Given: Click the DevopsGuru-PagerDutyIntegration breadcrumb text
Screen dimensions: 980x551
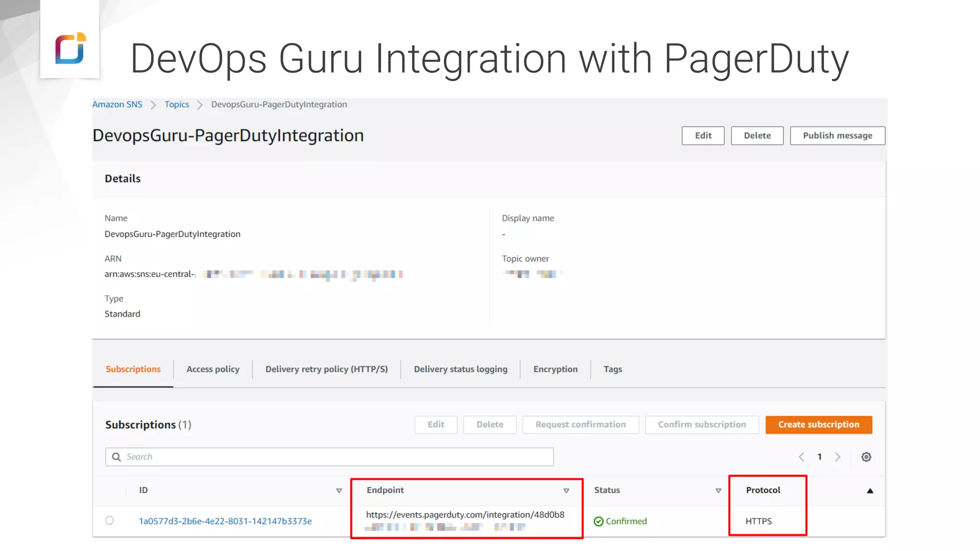Looking at the screenshot, I should point(279,104).
